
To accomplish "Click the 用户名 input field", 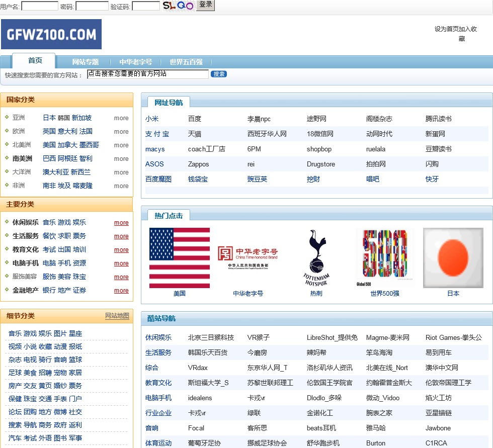I will tap(40, 6).
